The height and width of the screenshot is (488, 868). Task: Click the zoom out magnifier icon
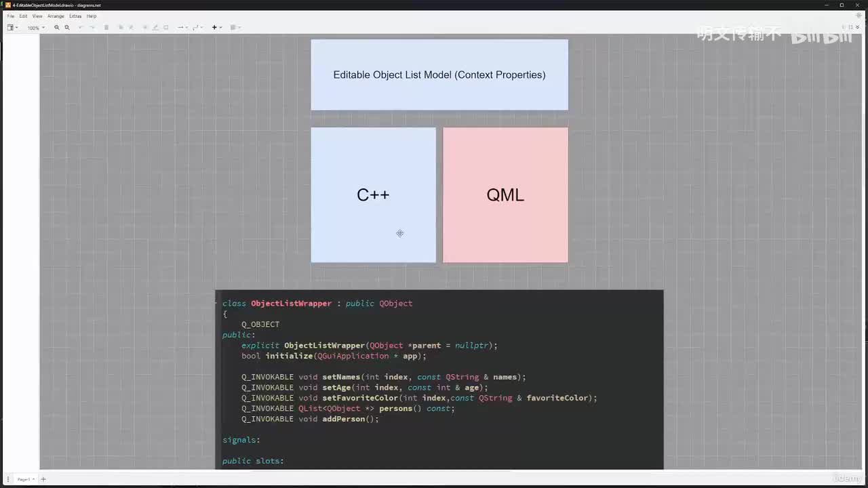(67, 28)
